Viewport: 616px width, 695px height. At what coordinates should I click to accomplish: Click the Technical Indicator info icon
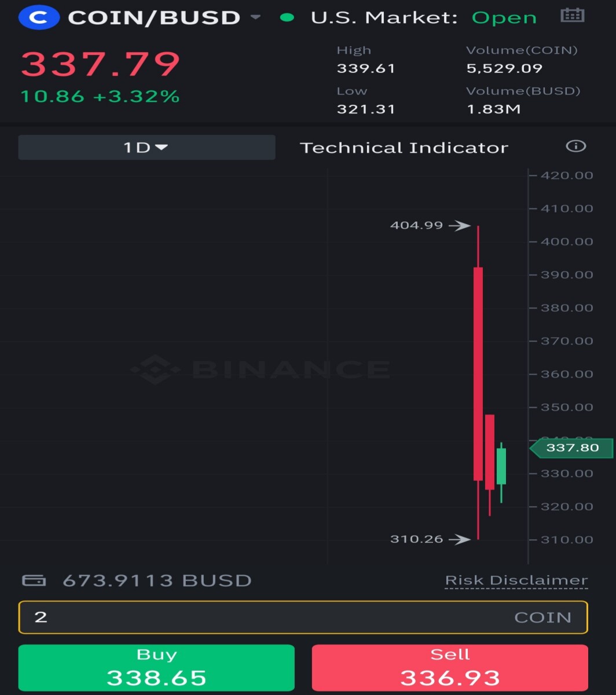575,146
